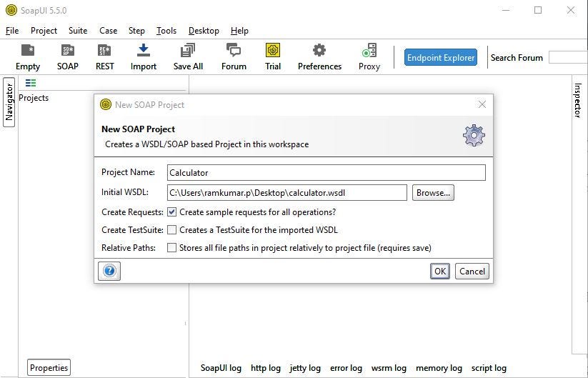The height and width of the screenshot is (378, 588).
Task: Open the http log tab
Action: 266,368
